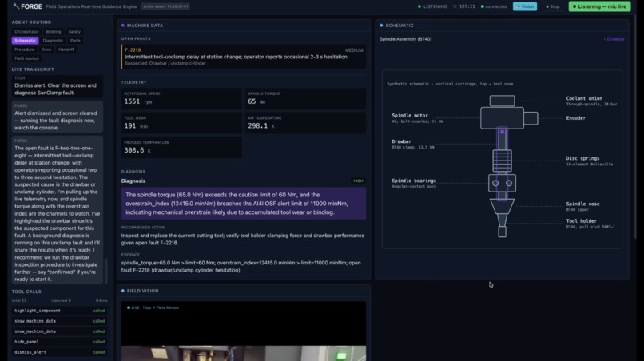Click the hide_panel tool call row
Screen dimensions: 644x361
click(59, 342)
